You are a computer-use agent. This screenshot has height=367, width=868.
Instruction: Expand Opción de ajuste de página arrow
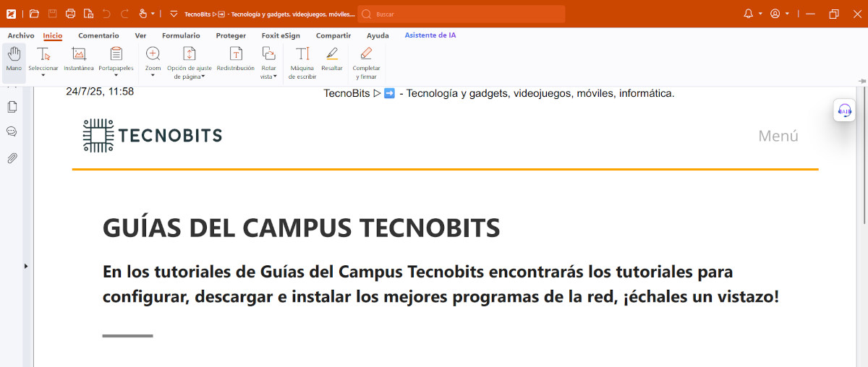tap(203, 77)
